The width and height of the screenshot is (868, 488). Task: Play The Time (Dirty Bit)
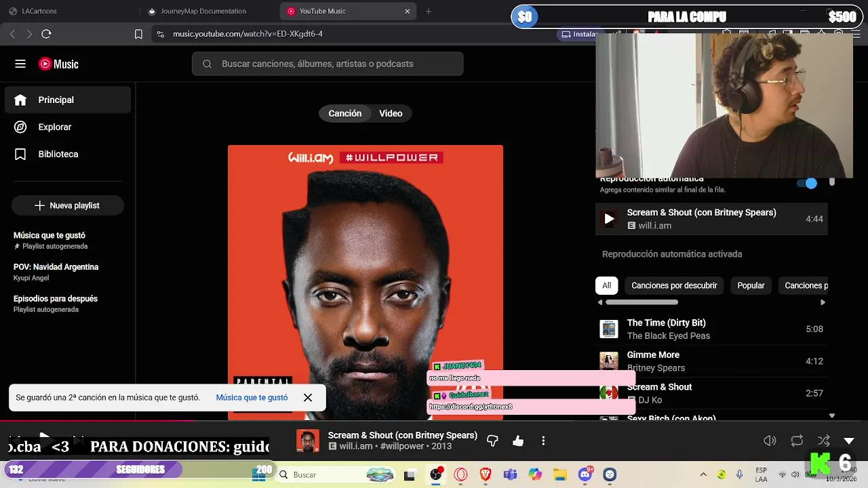(711, 329)
